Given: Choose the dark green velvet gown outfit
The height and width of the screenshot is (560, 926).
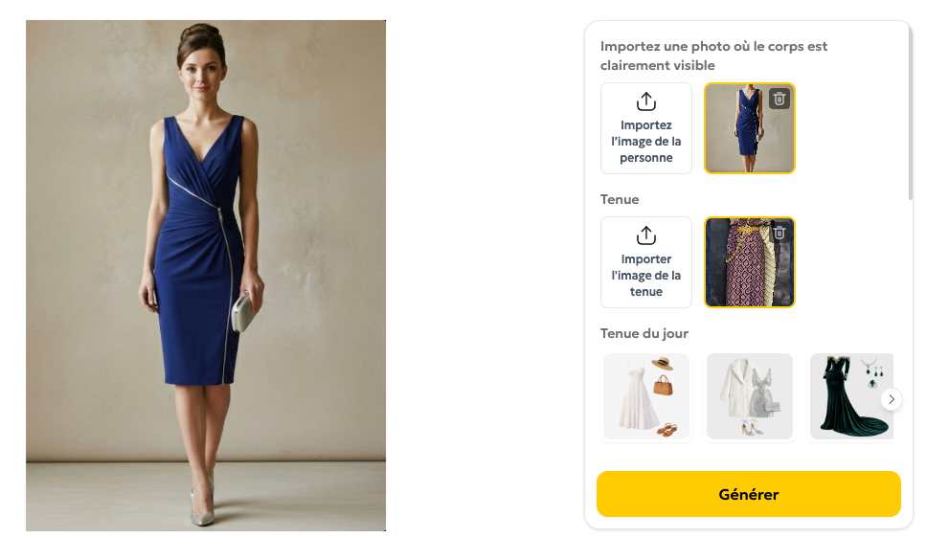Looking at the screenshot, I should [847, 397].
